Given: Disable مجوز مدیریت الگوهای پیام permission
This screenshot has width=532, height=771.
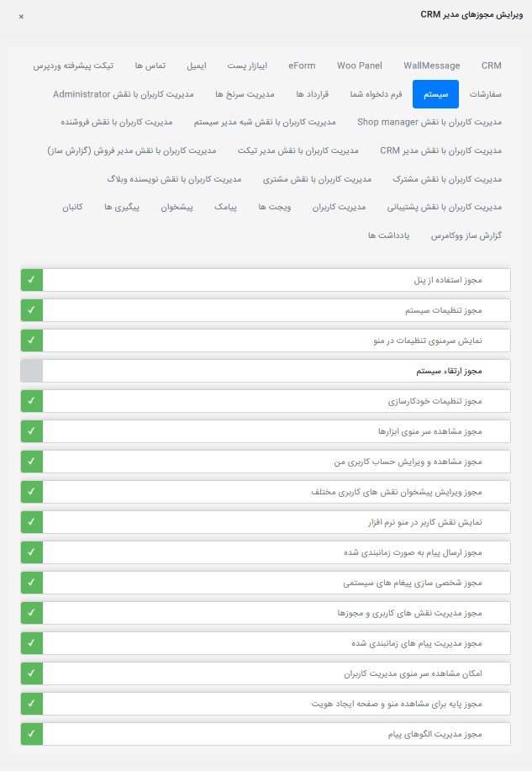Looking at the screenshot, I should [x=31, y=734].
